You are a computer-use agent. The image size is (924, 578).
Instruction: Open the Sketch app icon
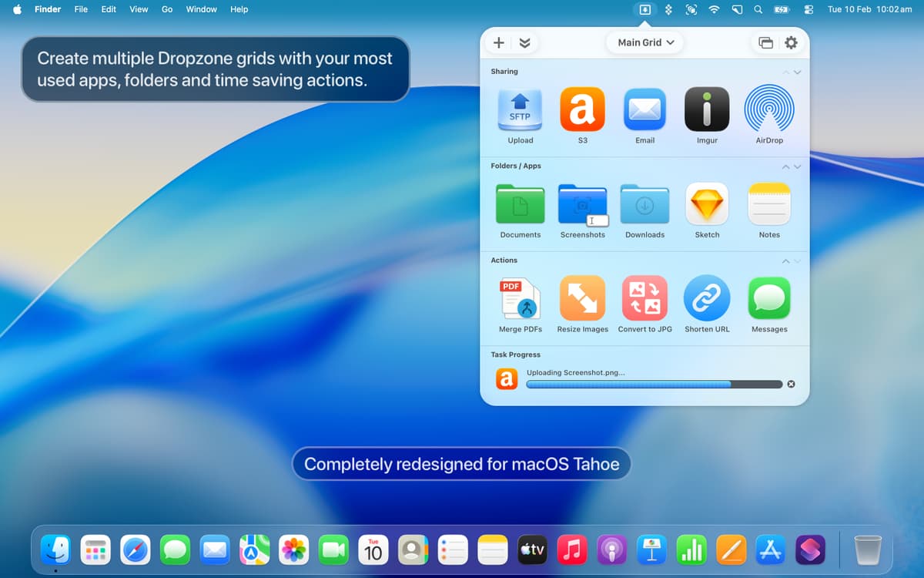(707, 204)
